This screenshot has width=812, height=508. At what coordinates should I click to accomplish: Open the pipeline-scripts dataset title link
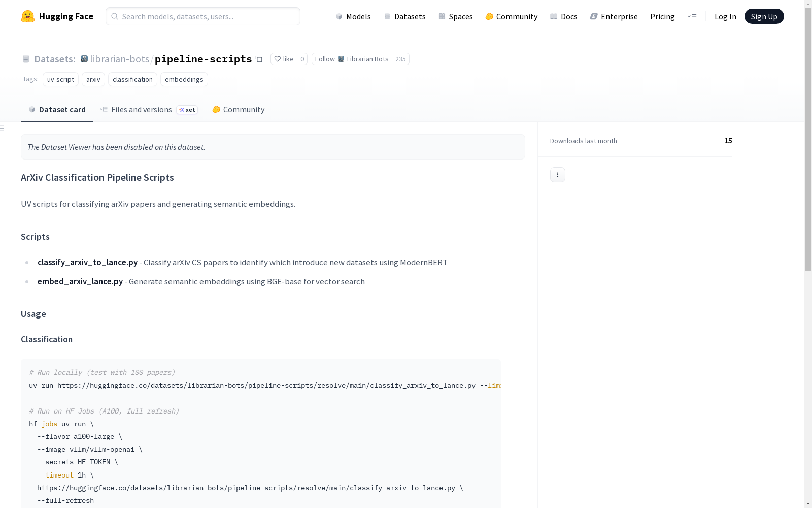point(203,59)
